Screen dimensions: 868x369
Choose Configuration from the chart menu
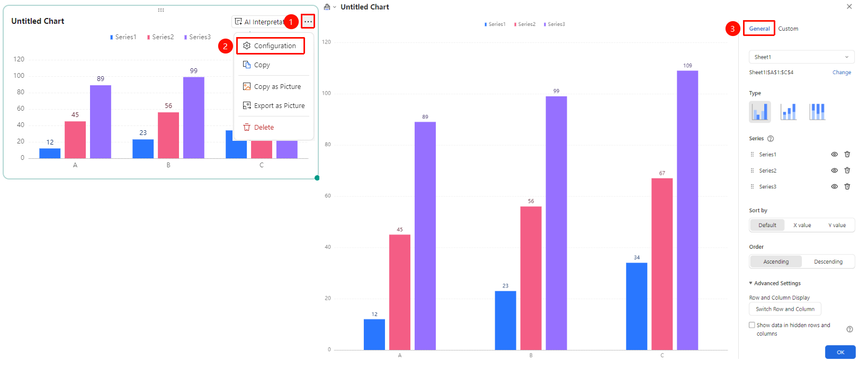[271, 46]
